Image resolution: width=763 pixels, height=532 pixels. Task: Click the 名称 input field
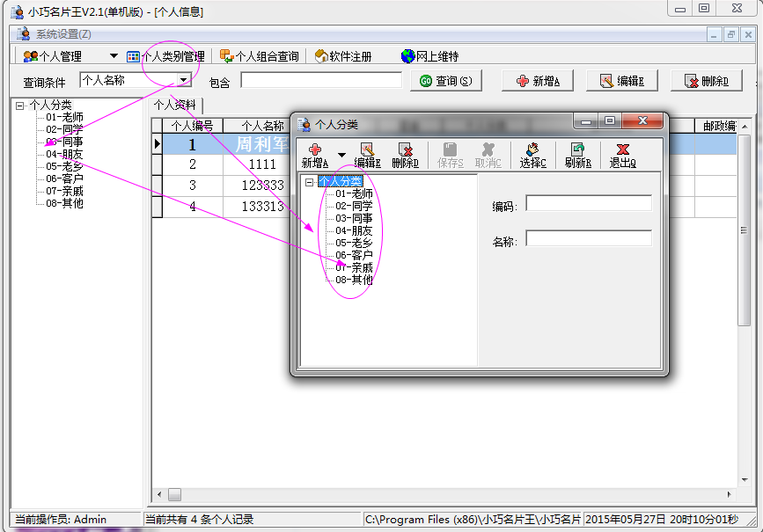point(589,238)
